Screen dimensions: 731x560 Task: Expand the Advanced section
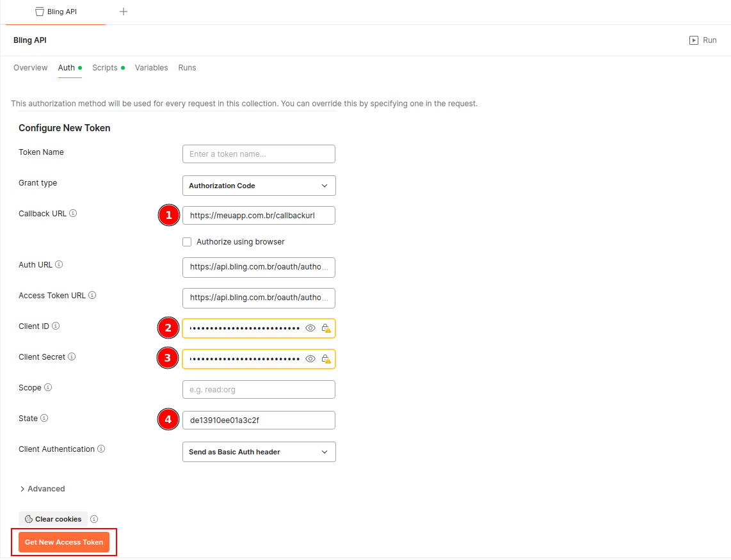pos(42,489)
